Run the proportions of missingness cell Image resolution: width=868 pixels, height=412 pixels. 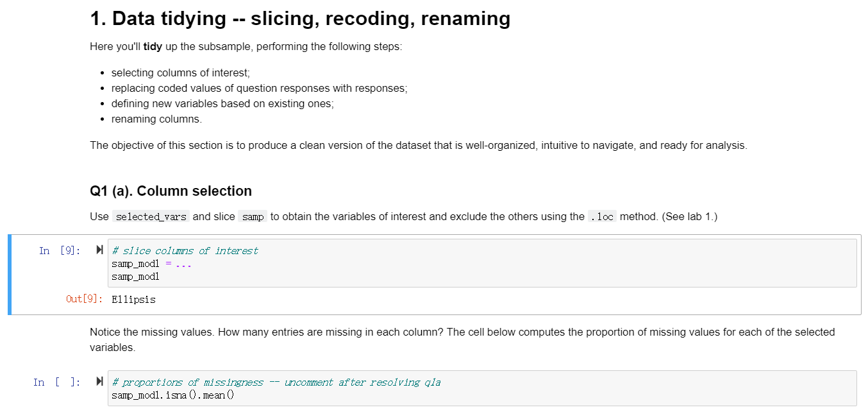click(99, 382)
